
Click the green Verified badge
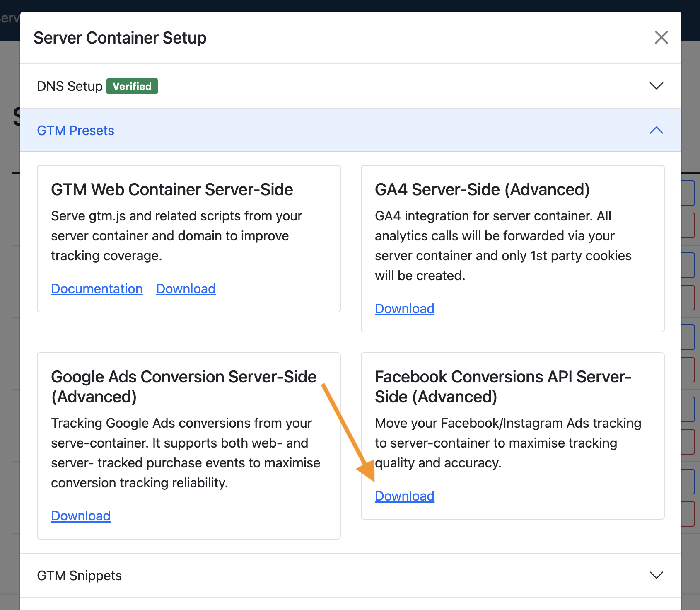click(x=132, y=86)
